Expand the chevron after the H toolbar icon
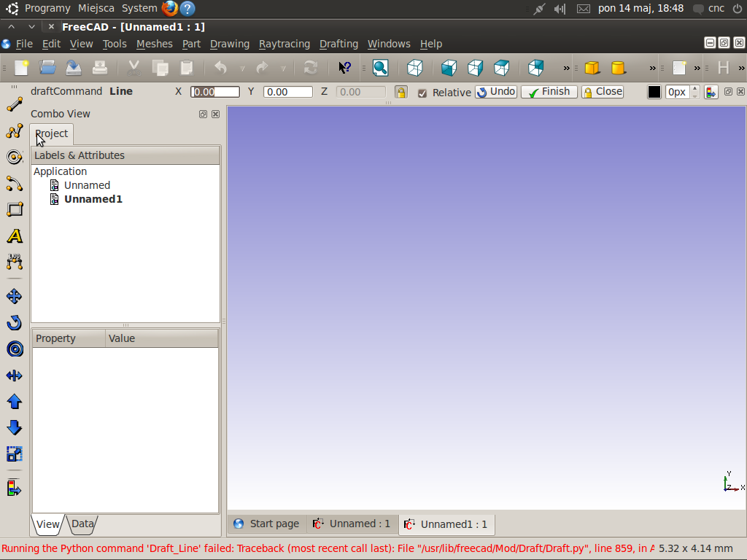Image resolution: width=747 pixels, height=560 pixels. [x=741, y=68]
